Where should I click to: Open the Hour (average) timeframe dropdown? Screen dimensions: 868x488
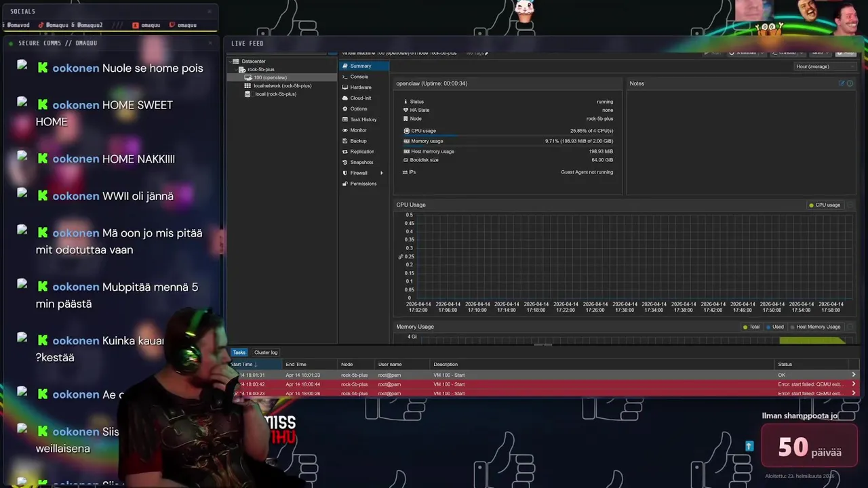click(x=825, y=66)
